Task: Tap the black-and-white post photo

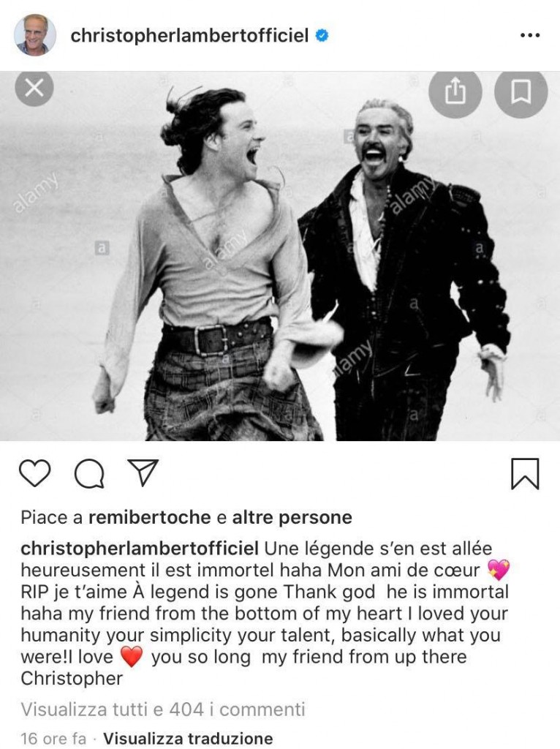Action: pos(280,256)
